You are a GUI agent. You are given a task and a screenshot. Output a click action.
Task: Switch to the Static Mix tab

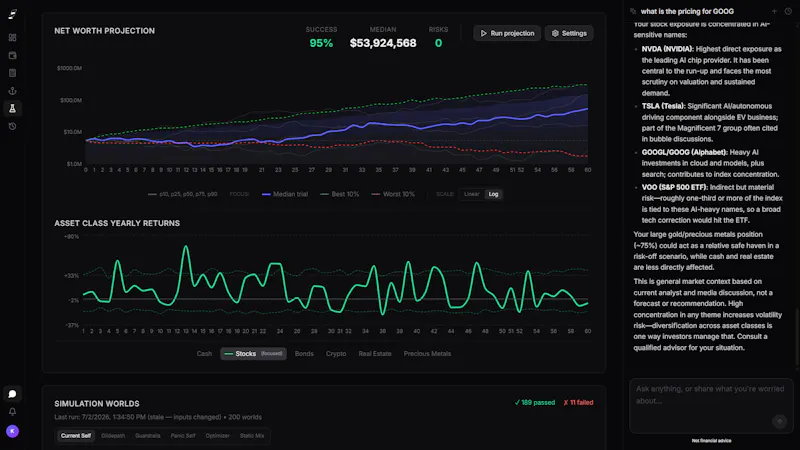click(252, 436)
